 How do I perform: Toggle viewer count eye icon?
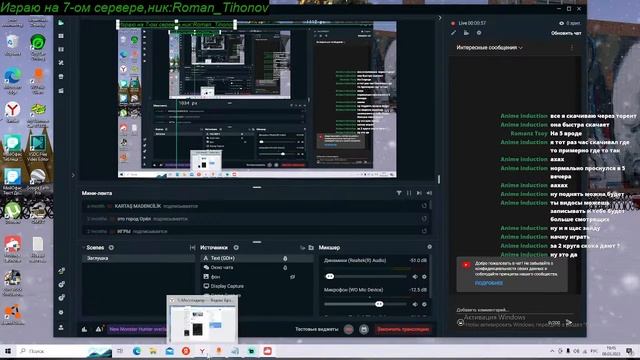point(562,23)
